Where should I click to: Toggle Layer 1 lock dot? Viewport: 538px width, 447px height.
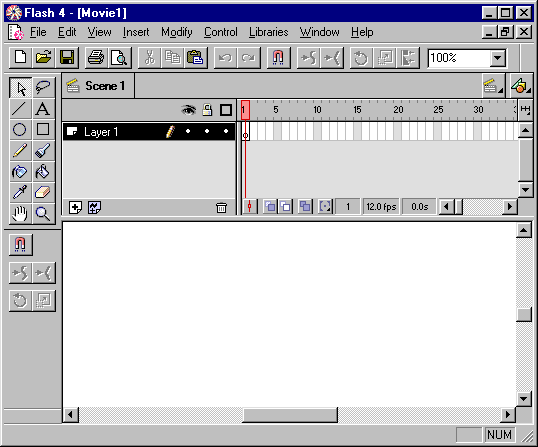207,131
